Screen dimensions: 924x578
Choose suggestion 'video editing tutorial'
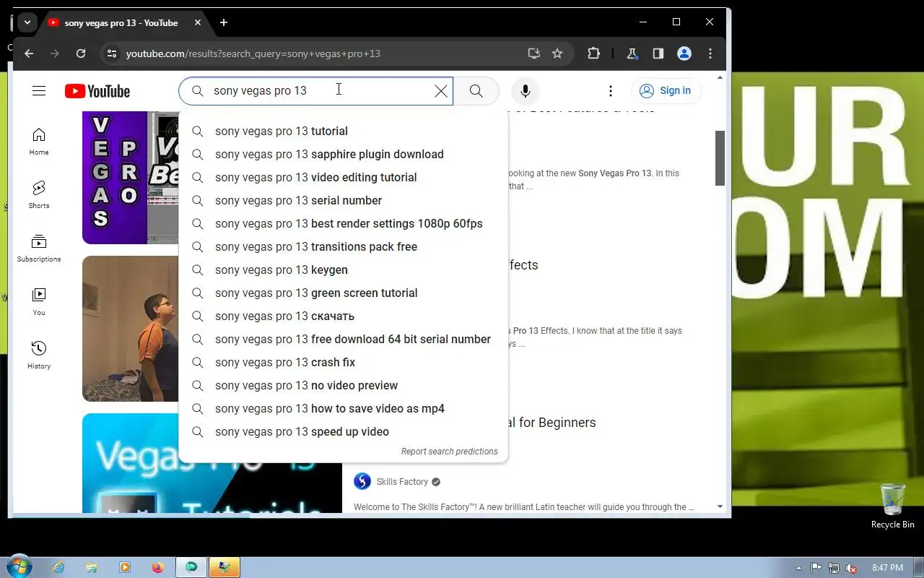(x=343, y=177)
